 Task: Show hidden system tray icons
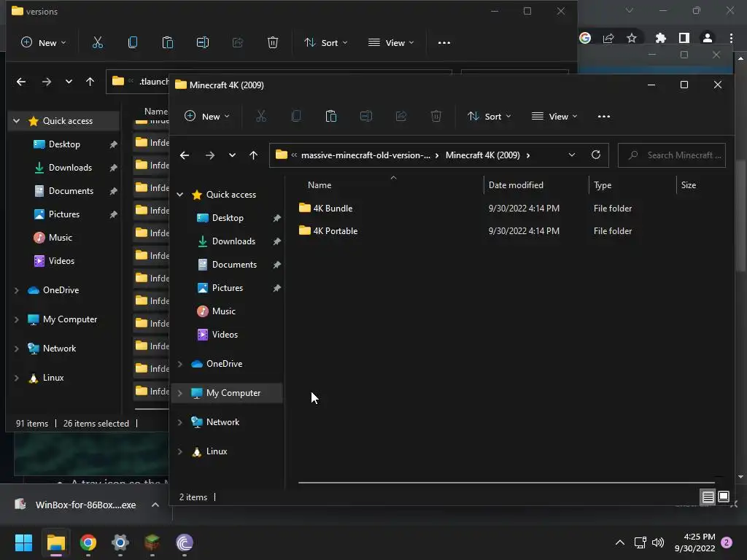(620, 542)
